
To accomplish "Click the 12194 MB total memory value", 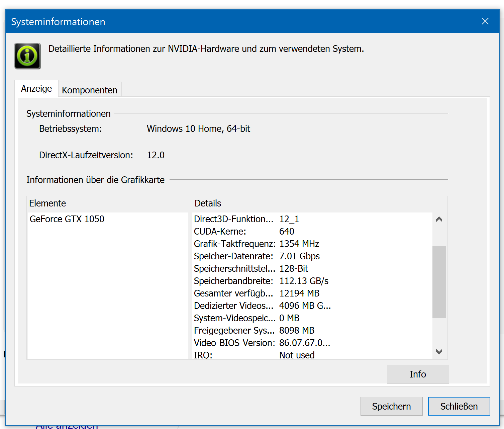I will (299, 293).
